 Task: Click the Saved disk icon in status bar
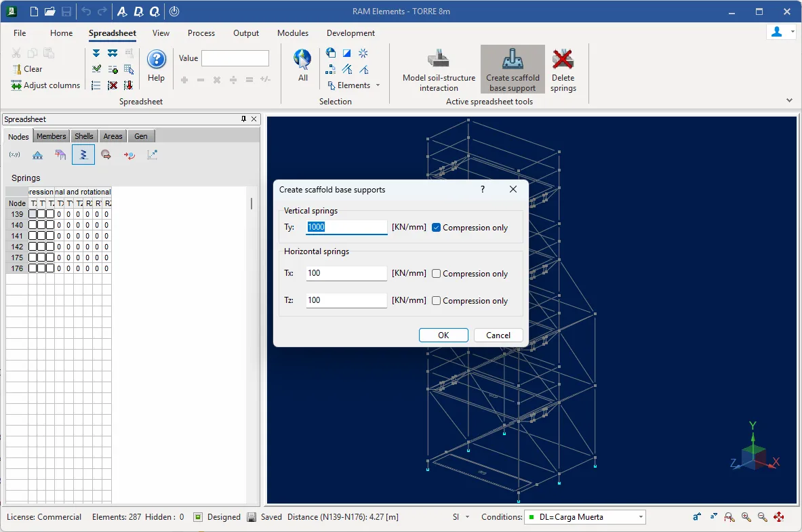coord(252,517)
